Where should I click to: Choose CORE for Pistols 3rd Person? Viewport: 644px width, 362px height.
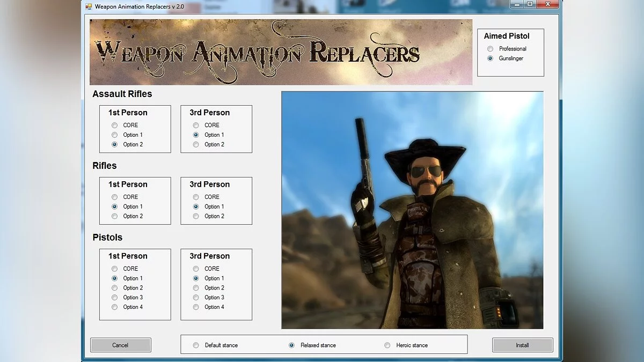click(196, 269)
